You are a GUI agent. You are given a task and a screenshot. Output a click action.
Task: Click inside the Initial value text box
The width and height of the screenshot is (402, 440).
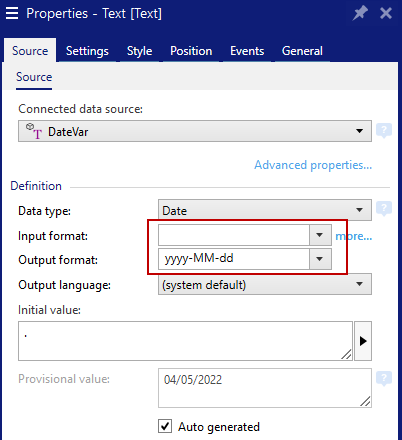click(x=185, y=341)
